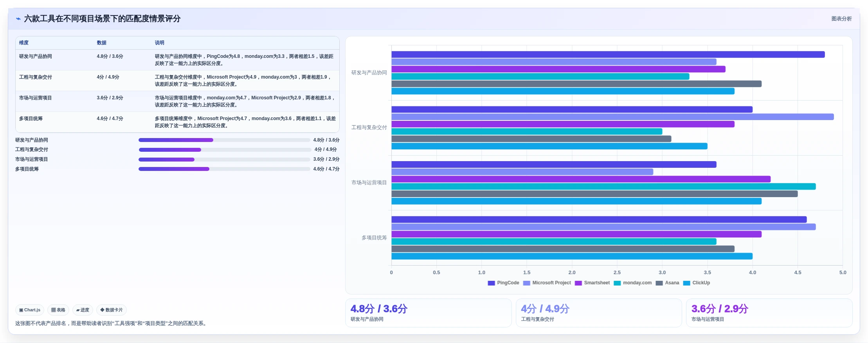Click the ClickUp bar in 多项目统筹 group
The height and width of the screenshot is (343, 868).
point(572,256)
